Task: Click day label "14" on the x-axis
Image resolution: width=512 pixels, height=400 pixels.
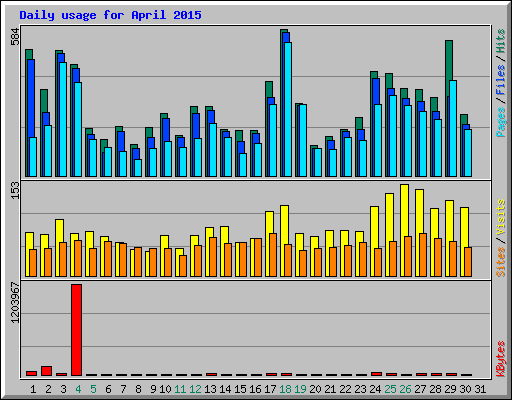Action: tap(225, 389)
